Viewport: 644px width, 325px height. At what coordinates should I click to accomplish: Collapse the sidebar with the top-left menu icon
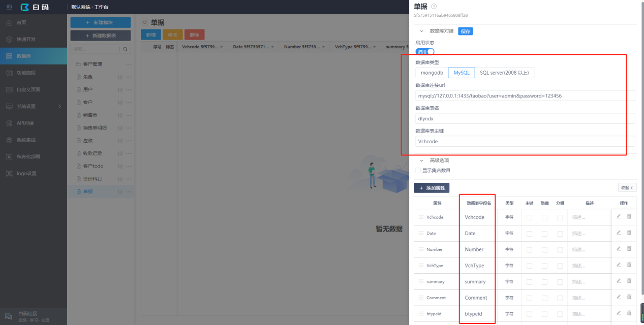(x=9, y=7)
